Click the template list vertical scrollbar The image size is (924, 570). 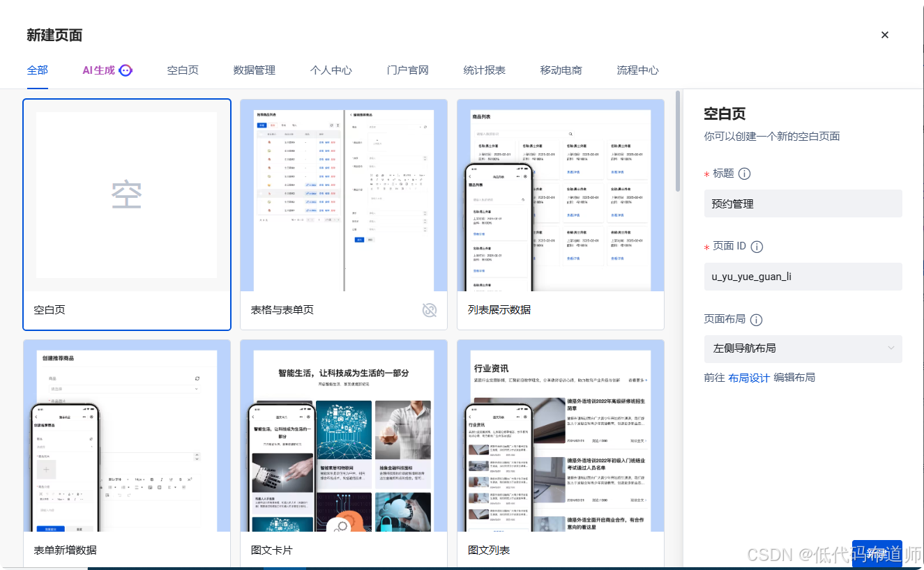(x=678, y=141)
